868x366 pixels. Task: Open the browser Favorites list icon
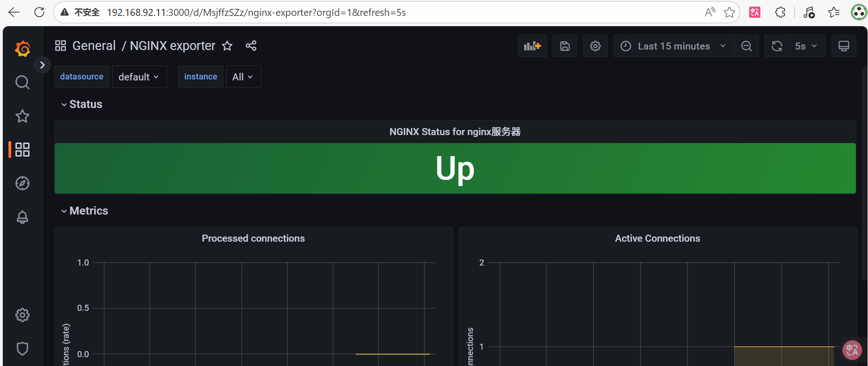click(834, 13)
